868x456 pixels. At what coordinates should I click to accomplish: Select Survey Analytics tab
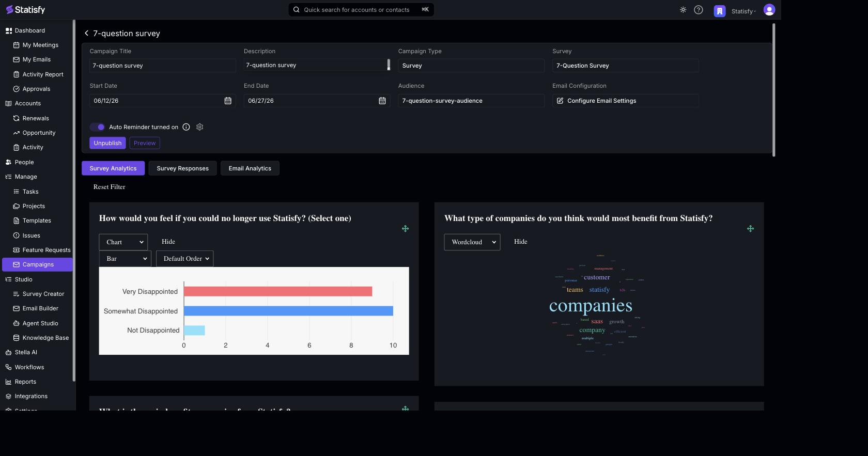113,168
